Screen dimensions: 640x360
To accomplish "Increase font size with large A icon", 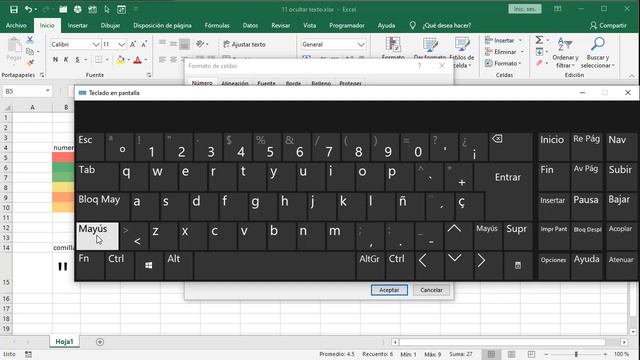I will coord(133,44).
